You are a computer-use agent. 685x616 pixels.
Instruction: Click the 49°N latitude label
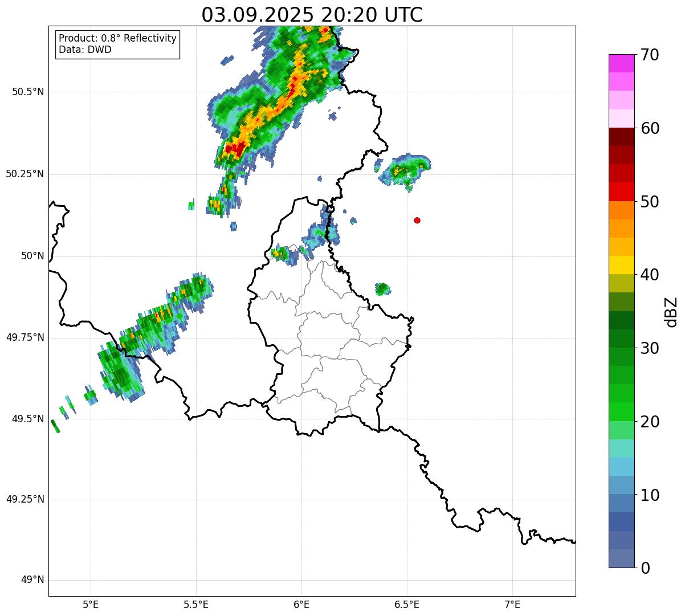[x=32, y=580]
